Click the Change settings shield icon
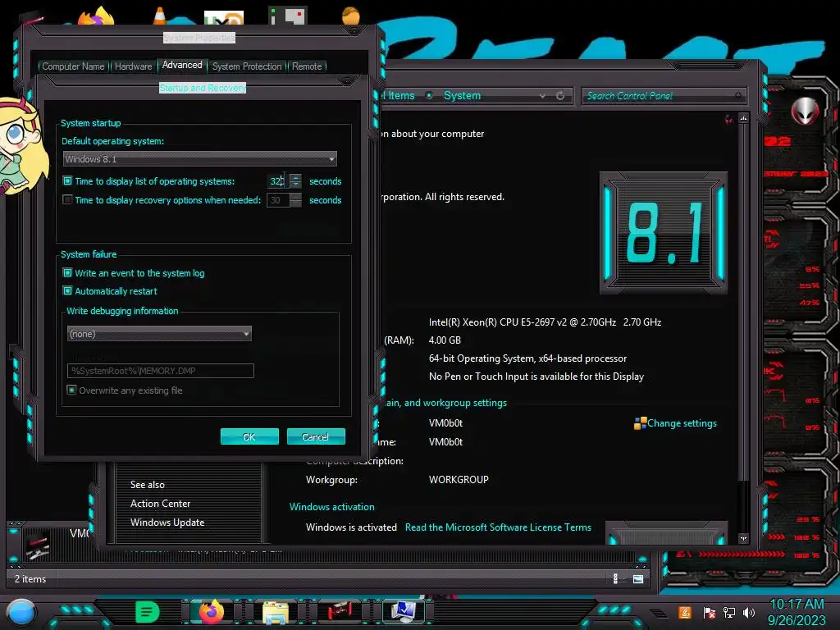Image resolution: width=840 pixels, height=630 pixels. pyautogui.click(x=640, y=423)
